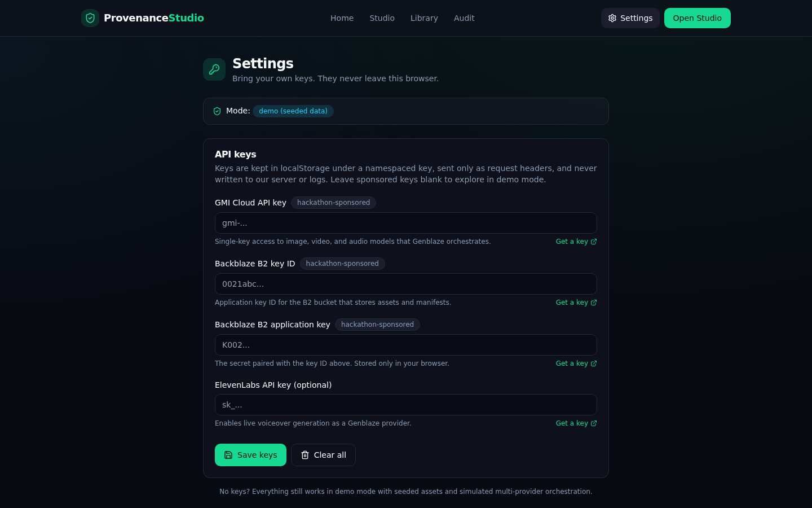Click the external-link icon for Backblaze B2 key ID
This screenshot has width=812, height=508.
pos(594,303)
